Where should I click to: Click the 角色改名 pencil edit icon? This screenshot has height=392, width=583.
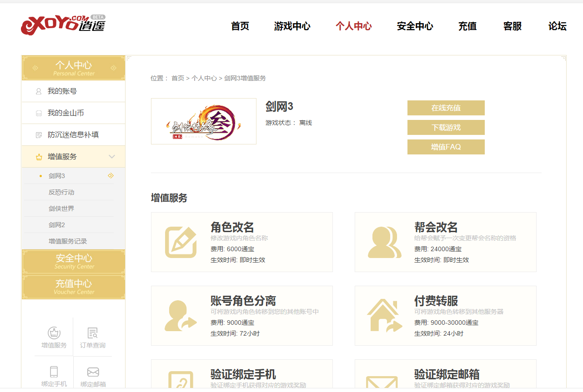pyautogui.click(x=181, y=242)
